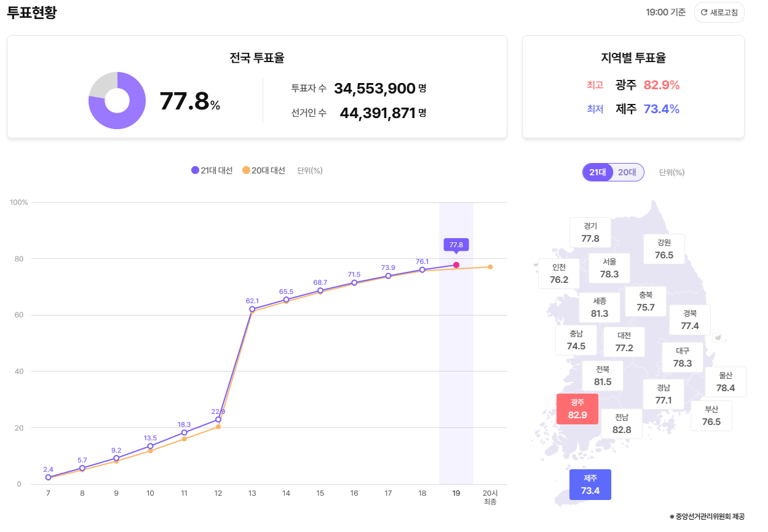Click the 22.9 data point at 12시
The width and height of the screenshot is (768, 532).
tap(218, 419)
